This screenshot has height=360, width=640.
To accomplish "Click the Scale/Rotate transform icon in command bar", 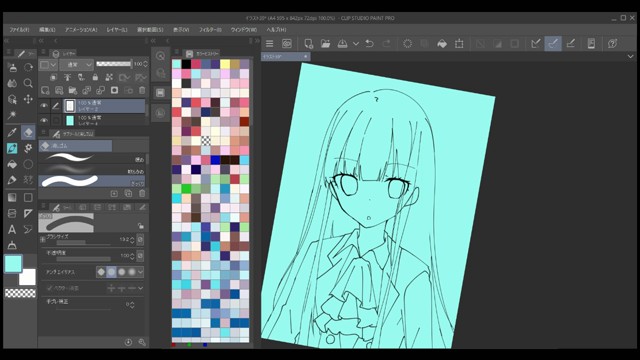I will 459,44.
